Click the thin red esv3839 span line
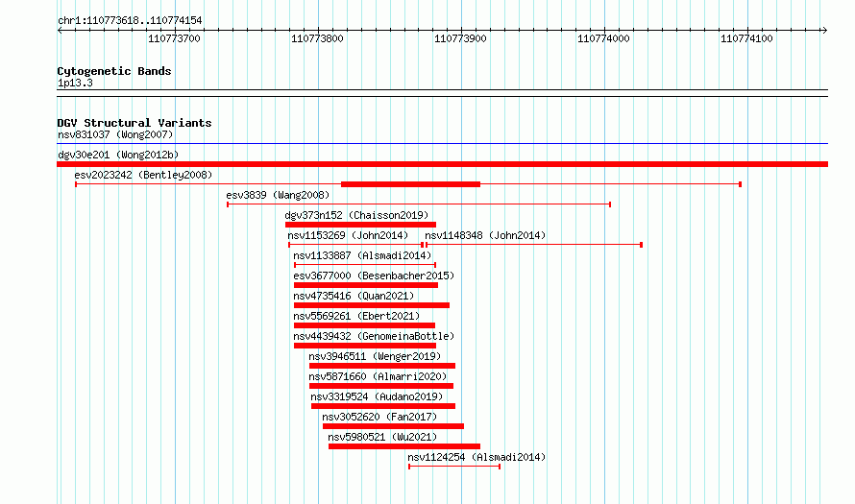This screenshot has width=855, height=504. (x=419, y=204)
